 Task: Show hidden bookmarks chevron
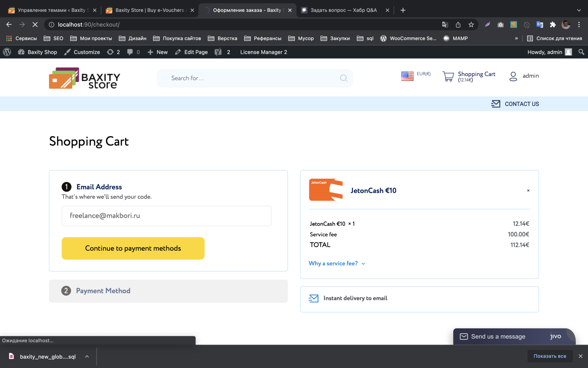[x=516, y=38]
